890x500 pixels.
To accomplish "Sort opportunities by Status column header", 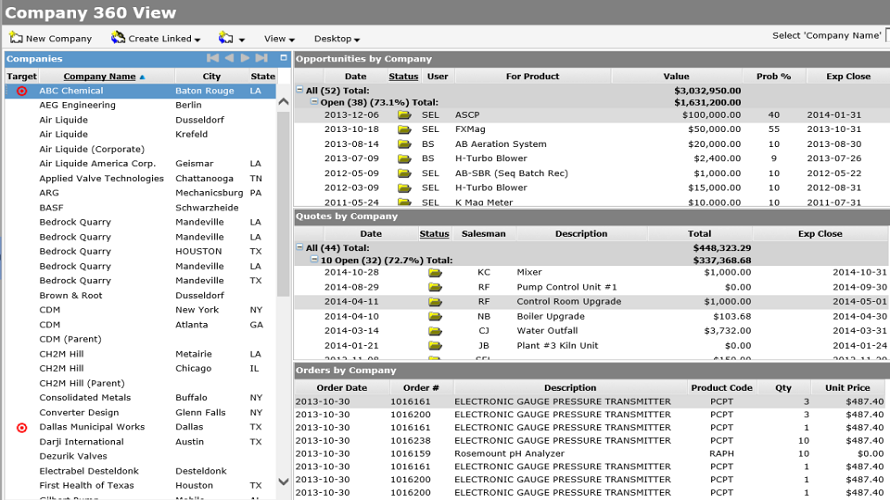I will 403,76.
